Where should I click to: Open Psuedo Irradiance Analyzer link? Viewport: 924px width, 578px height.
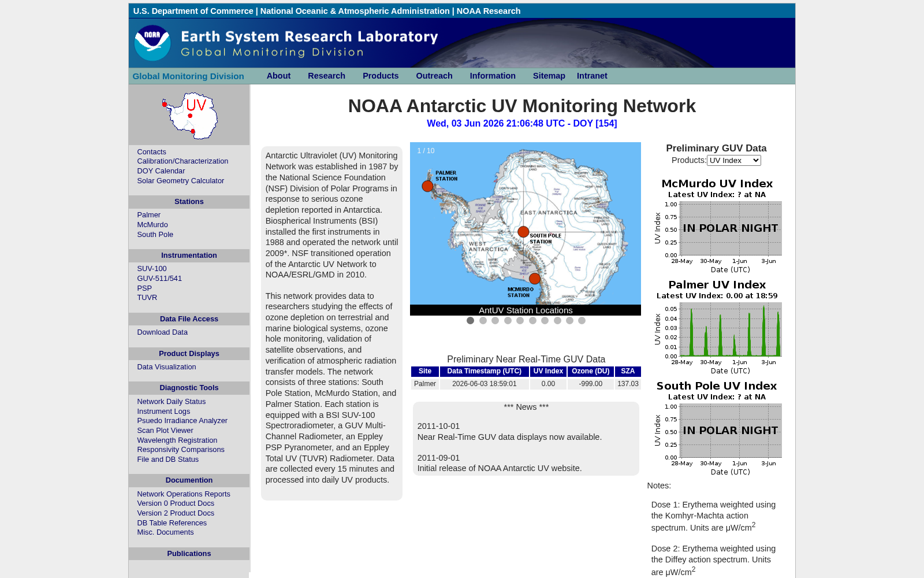(x=182, y=421)
